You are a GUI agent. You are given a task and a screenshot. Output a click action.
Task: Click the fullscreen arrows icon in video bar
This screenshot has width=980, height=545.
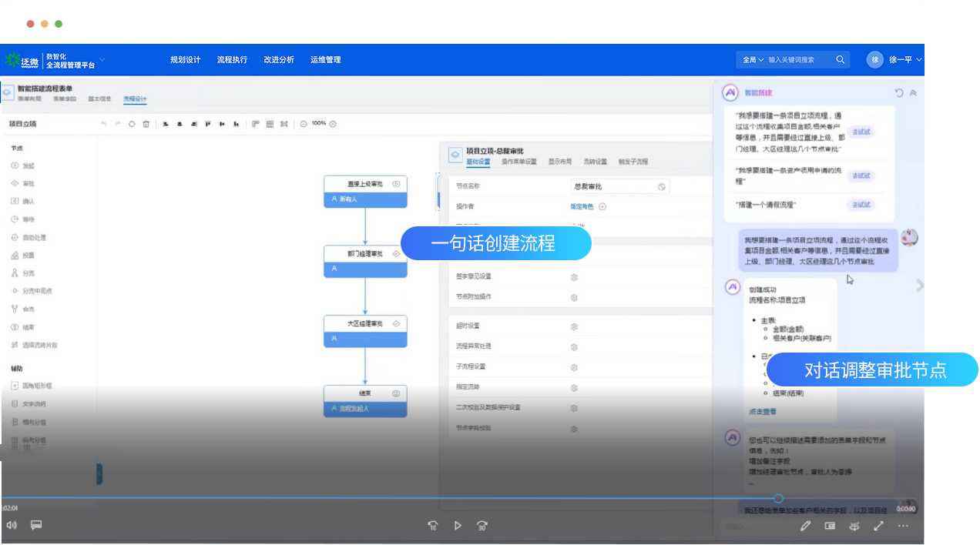click(878, 526)
